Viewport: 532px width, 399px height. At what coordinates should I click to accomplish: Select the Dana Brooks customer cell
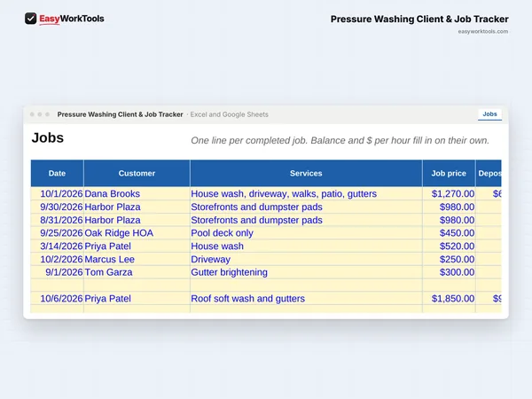click(x=137, y=193)
